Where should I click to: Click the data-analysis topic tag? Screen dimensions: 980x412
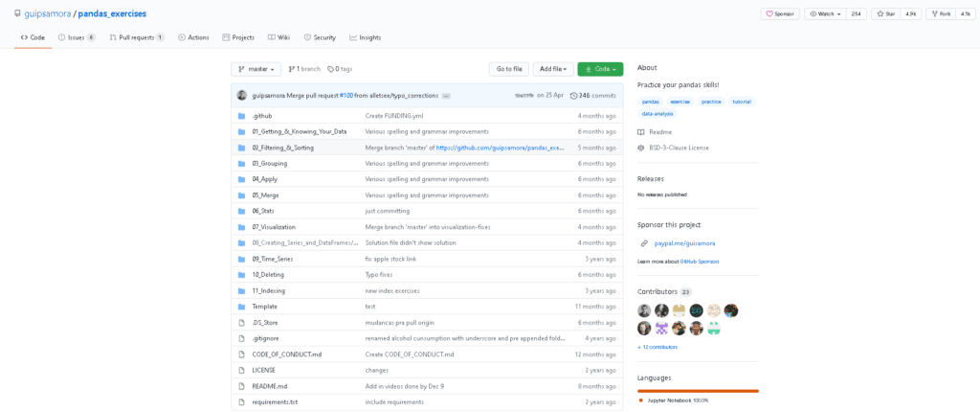657,114
